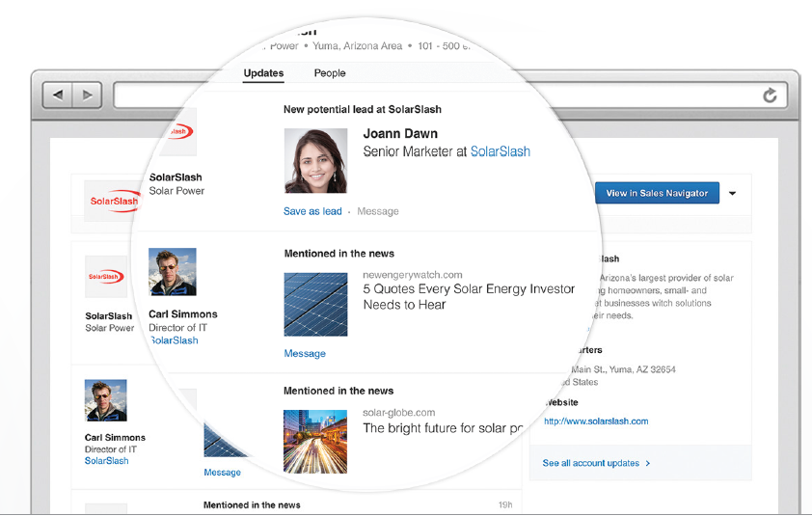This screenshot has width=812, height=516.
Task: Switch to the Updates tab
Action: click(263, 73)
